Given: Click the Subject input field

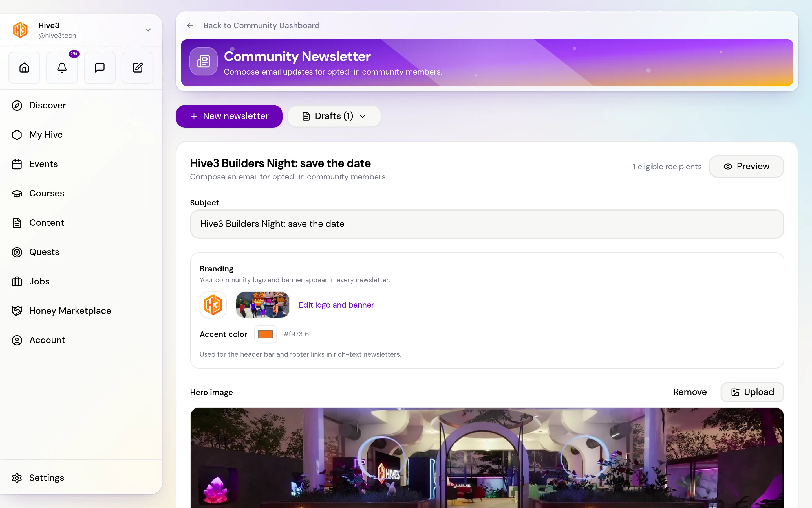Looking at the screenshot, I should coord(487,224).
